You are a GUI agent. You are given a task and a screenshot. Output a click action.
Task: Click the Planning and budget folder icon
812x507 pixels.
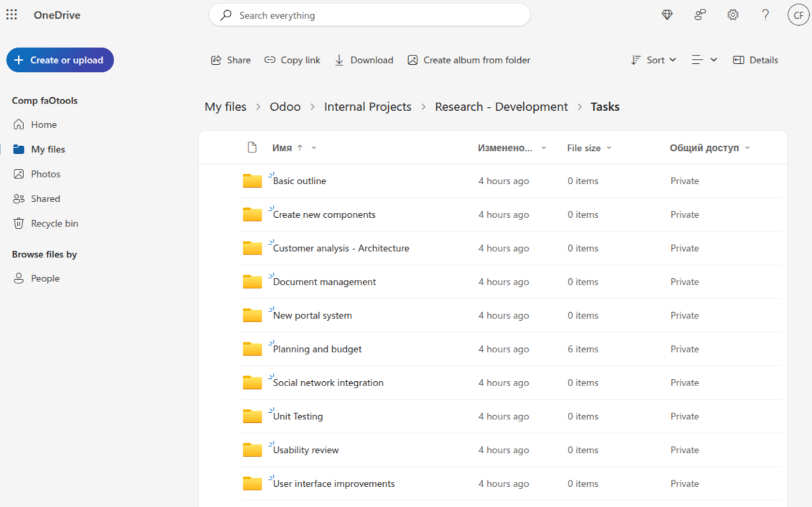(x=252, y=350)
